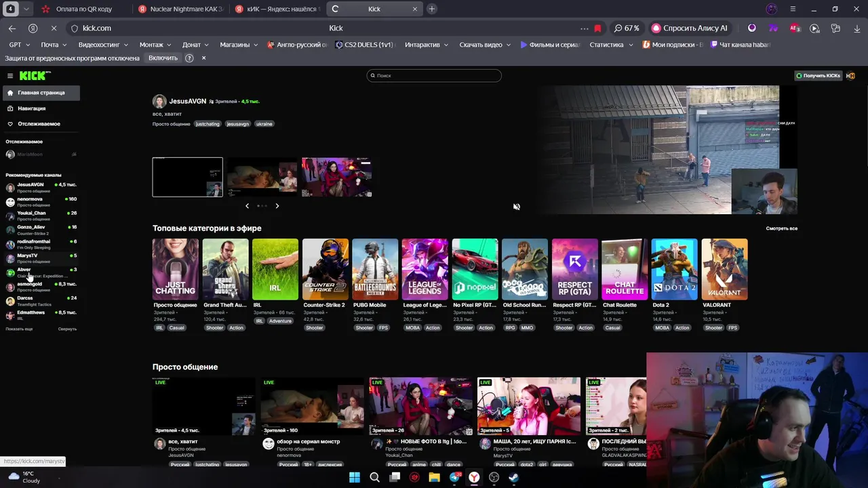
Task: Switch to the Nuclear Nightmare tab
Action: pyautogui.click(x=180, y=9)
